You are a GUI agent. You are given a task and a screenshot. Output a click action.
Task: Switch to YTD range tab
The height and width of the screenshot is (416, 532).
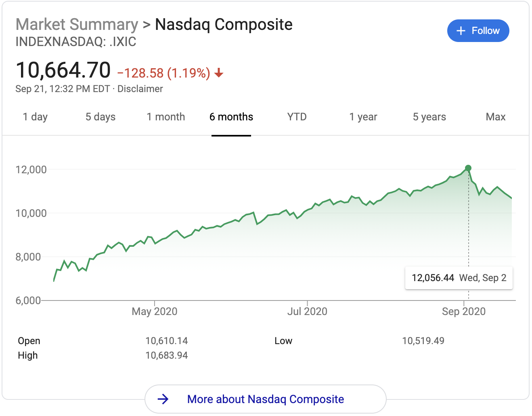click(x=297, y=117)
